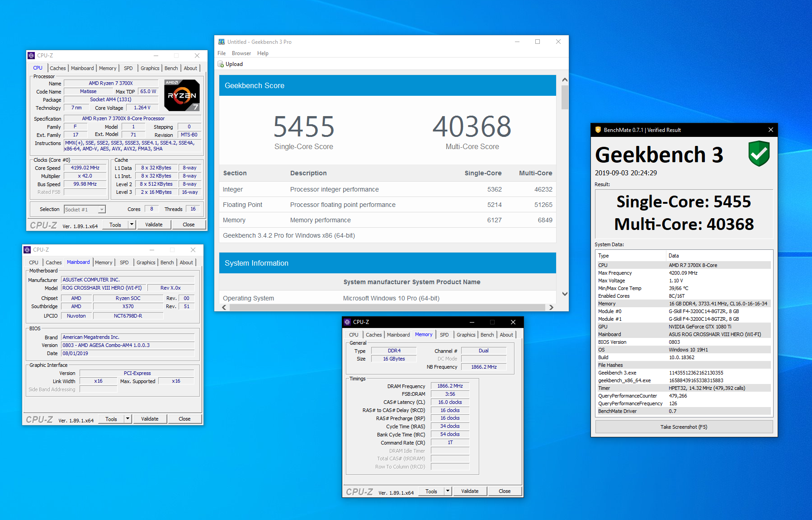Image resolution: width=812 pixels, height=520 pixels.
Task: Expand Tools dropdown arrow in CPU-Z mainboard window
Action: point(127,419)
